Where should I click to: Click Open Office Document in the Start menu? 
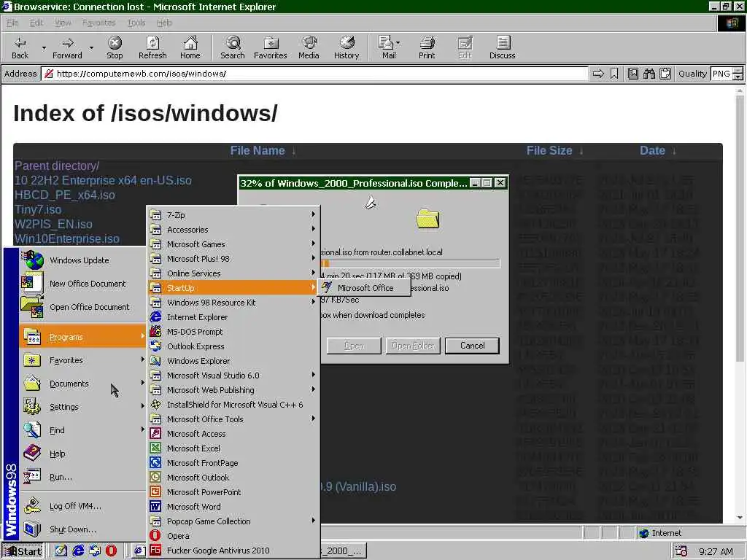(x=82, y=307)
